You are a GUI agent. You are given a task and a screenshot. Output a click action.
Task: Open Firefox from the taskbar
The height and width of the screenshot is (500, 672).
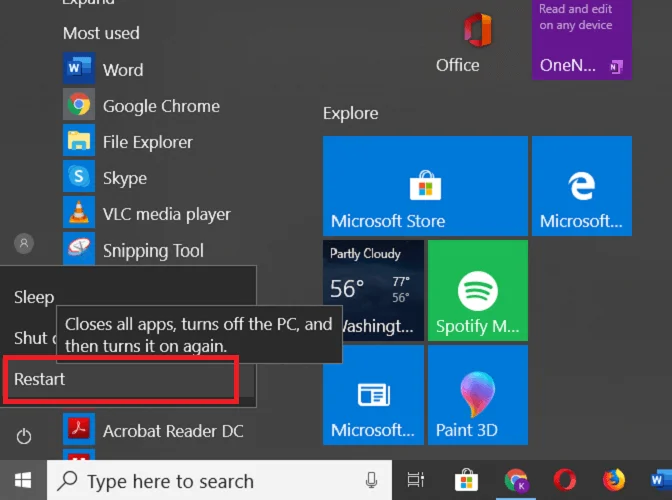[x=614, y=480]
